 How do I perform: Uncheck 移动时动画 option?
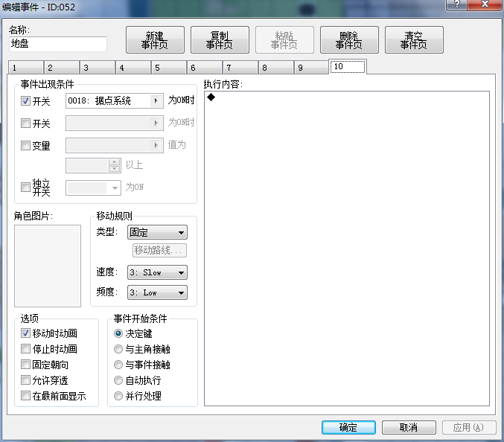click(x=25, y=333)
